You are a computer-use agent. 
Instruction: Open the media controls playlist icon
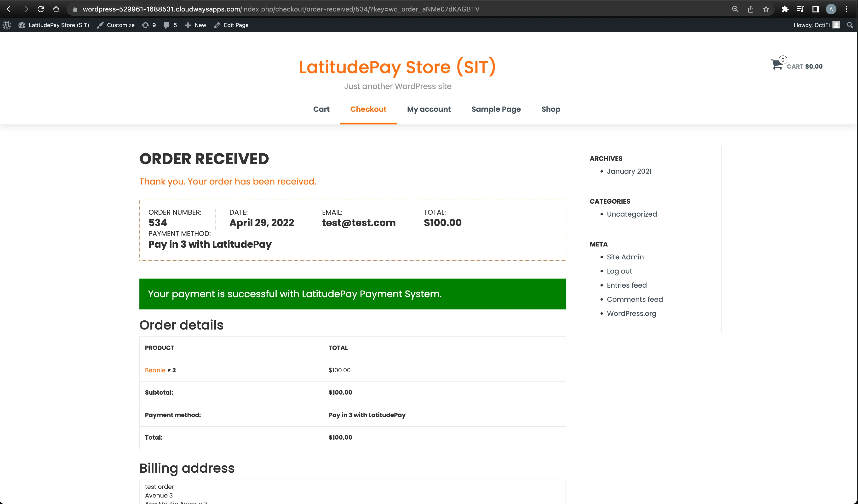tap(800, 9)
